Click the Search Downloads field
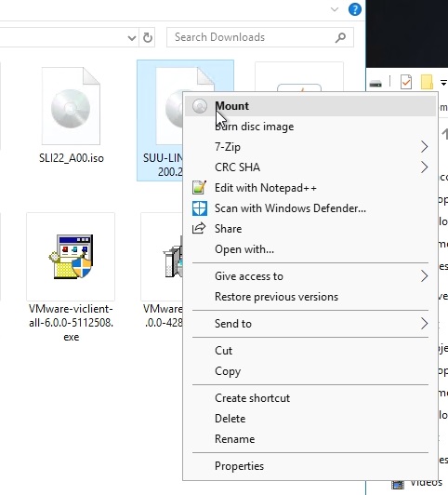Image resolution: width=448 pixels, height=495 pixels. 260,37
